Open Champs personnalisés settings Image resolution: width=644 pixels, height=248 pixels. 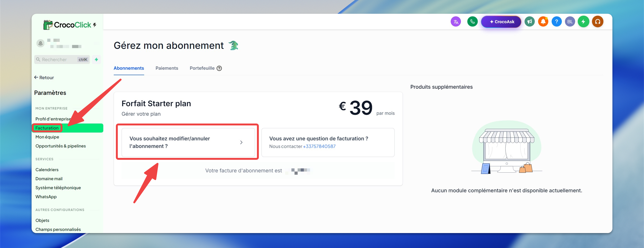58,229
